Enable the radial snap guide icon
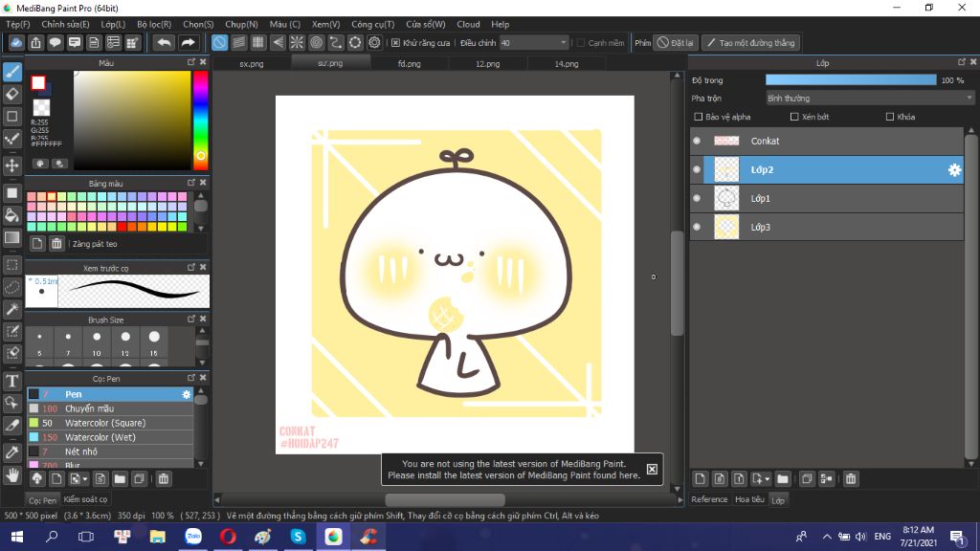Image resolution: width=980 pixels, height=551 pixels. (298, 42)
